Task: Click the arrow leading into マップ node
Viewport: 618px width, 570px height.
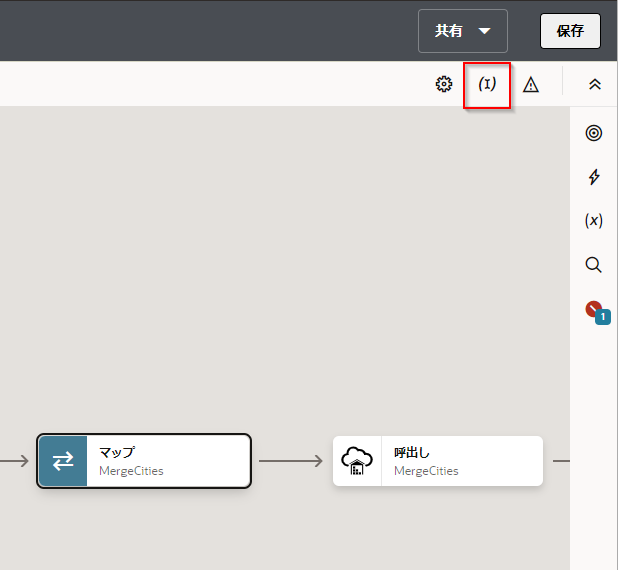Action: click(x=14, y=461)
